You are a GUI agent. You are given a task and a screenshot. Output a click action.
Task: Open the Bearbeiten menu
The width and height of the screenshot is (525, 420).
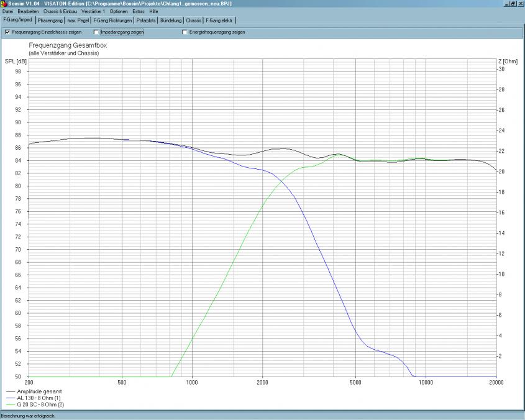(28, 12)
